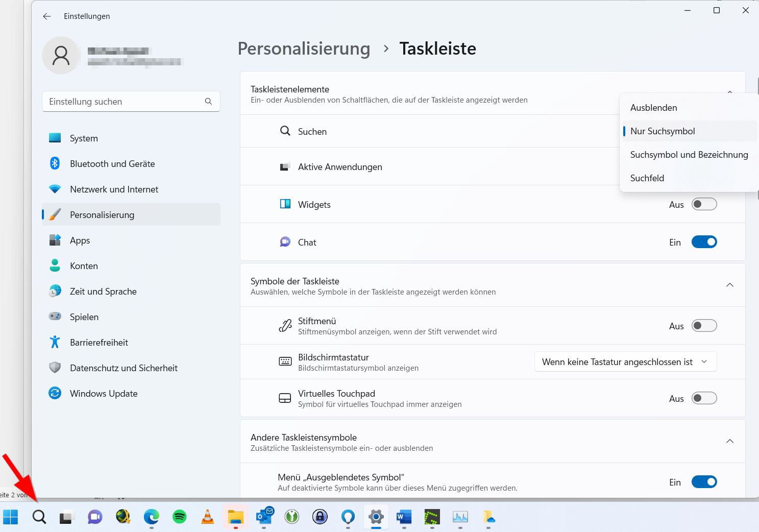This screenshot has height=532, width=759.
Task: Collapse the Taskleistenelemente section chevron
Action: click(730, 92)
